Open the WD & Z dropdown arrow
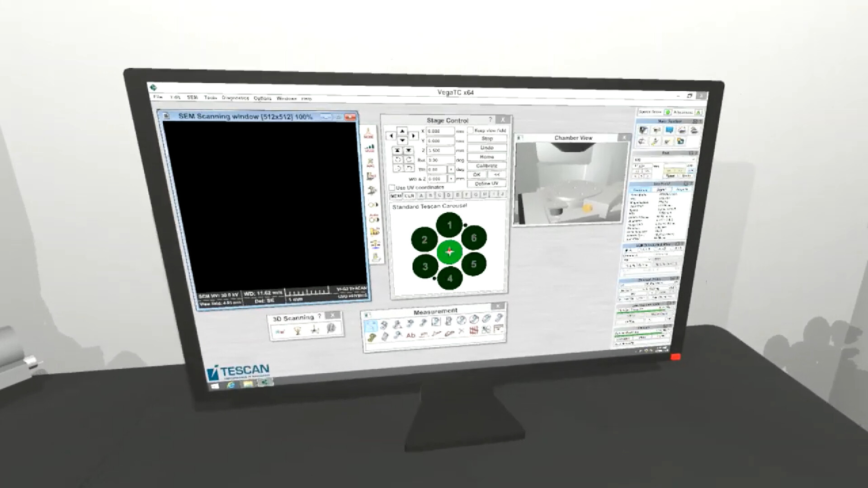Image resolution: width=868 pixels, height=488 pixels. 451,178
